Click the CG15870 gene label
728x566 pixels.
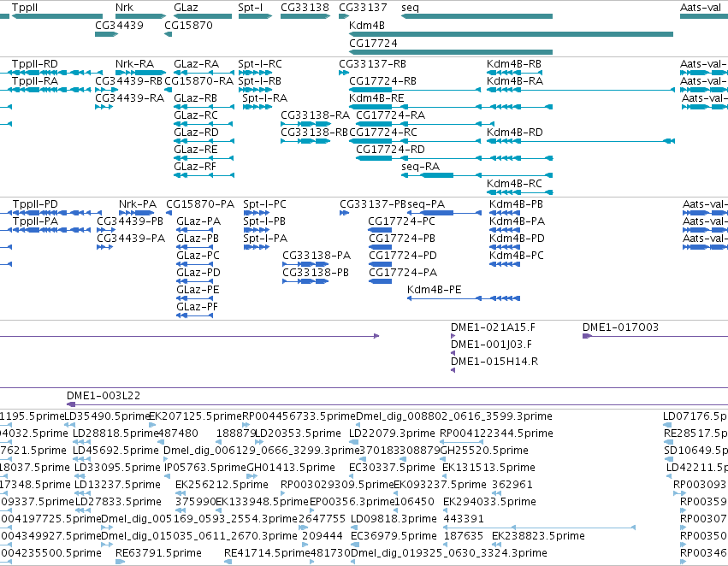(188, 25)
